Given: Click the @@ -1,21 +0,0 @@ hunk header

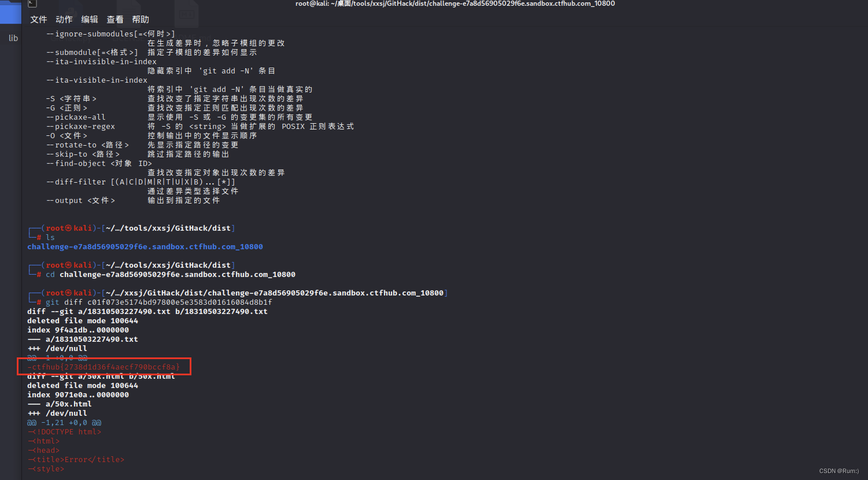Looking at the screenshot, I should (x=64, y=423).
